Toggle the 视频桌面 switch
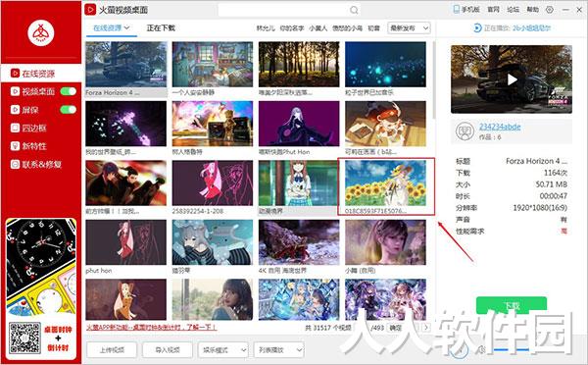This screenshot has height=365, width=588. 69,91
